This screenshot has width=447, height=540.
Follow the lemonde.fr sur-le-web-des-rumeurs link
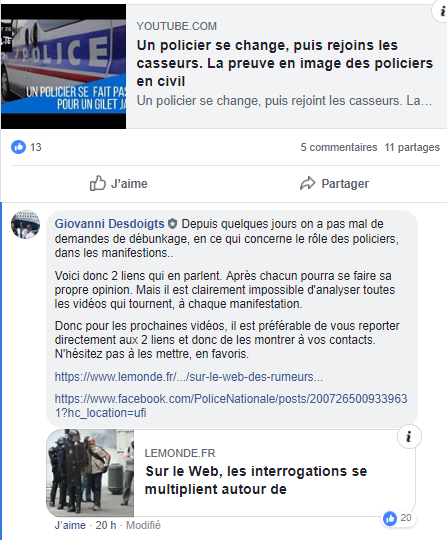coord(189,377)
